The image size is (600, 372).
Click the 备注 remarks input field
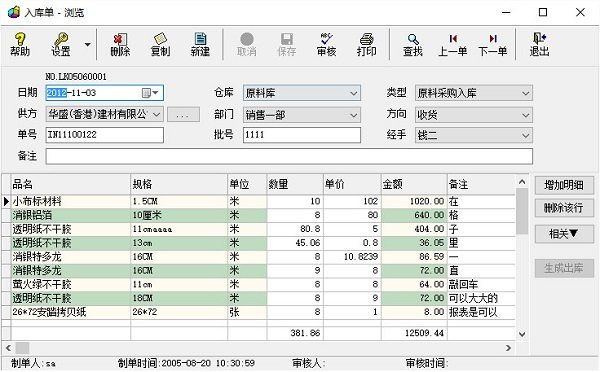coord(289,156)
